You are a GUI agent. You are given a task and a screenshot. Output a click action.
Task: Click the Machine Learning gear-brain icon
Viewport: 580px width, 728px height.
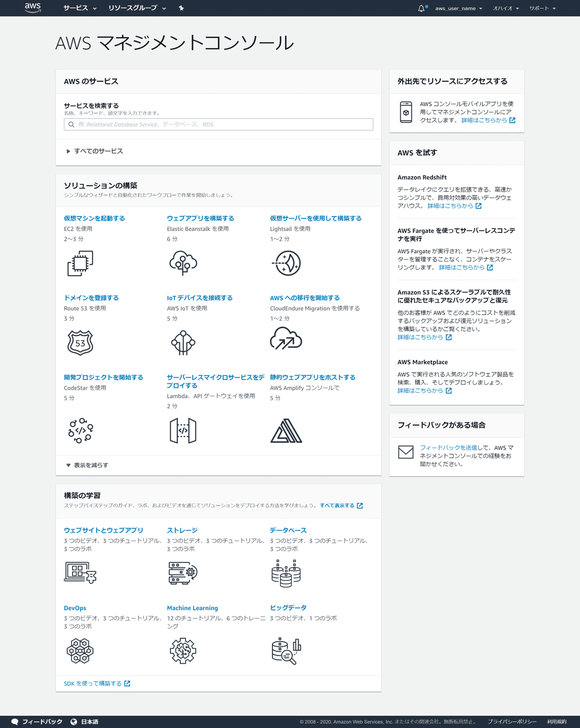[x=183, y=651]
